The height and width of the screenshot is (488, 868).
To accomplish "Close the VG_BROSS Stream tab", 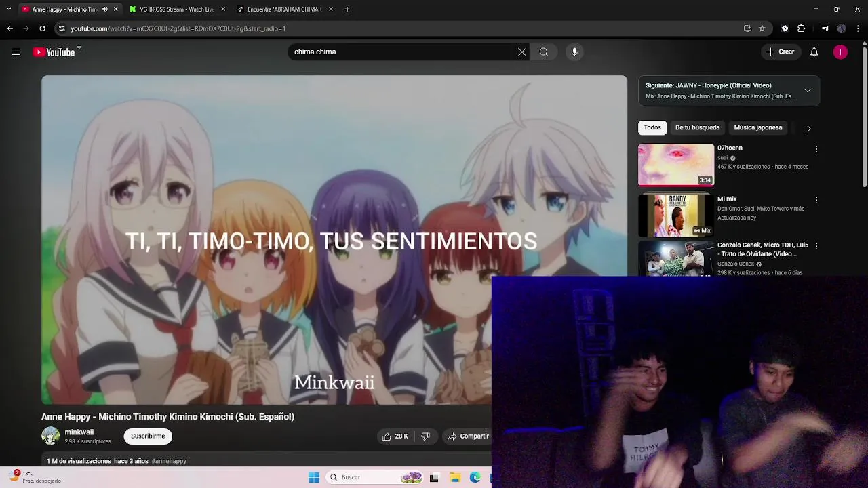I will coord(223,9).
